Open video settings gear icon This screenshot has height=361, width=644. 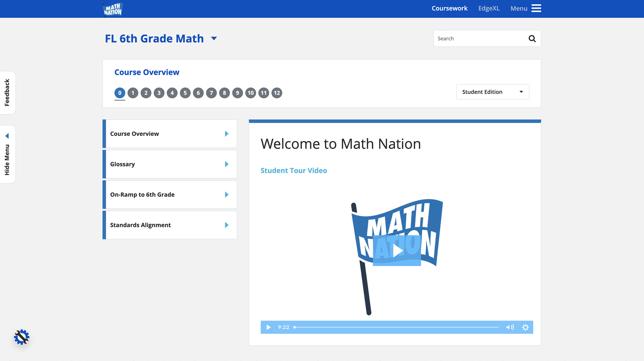pyautogui.click(x=525, y=327)
